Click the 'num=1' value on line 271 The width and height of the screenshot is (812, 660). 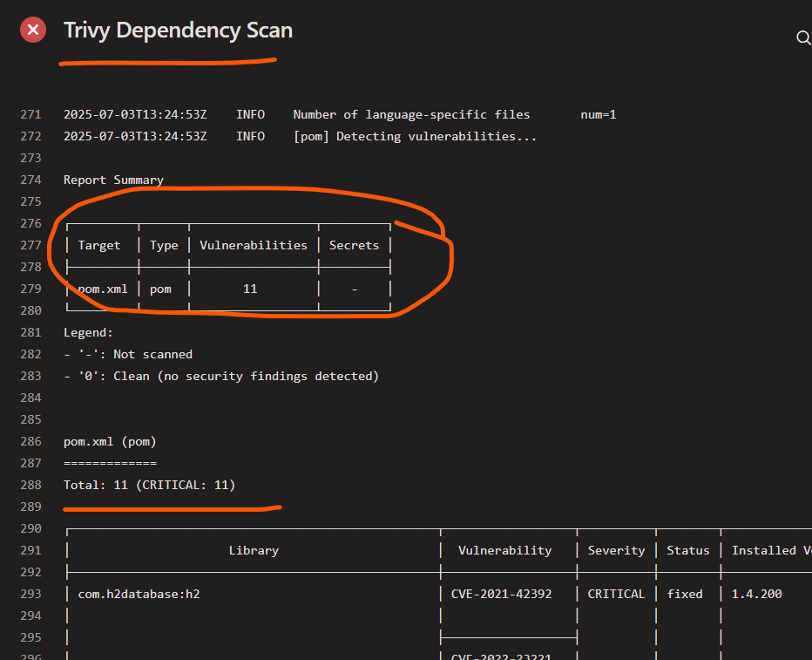click(599, 114)
